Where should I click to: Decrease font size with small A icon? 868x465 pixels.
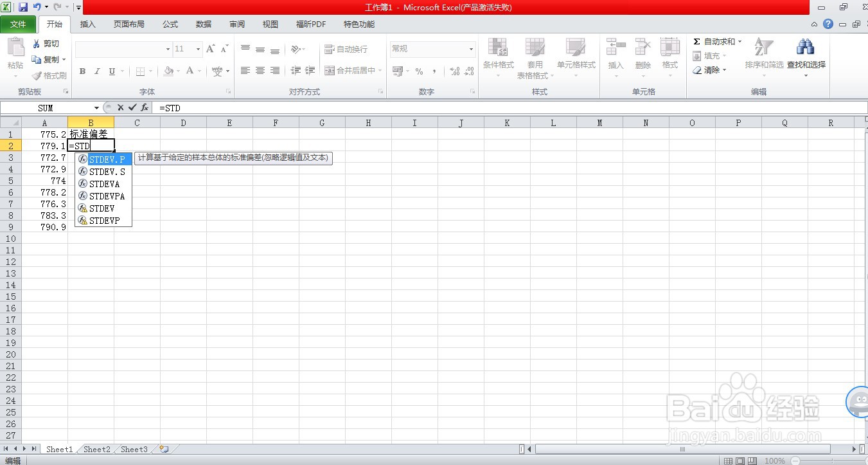tap(224, 49)
